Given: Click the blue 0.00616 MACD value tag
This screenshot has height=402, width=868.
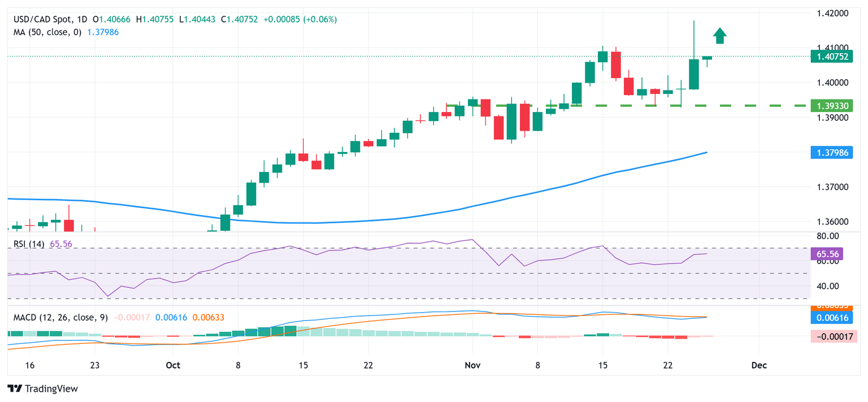Looking at the screenshot, I should [831, 318].
